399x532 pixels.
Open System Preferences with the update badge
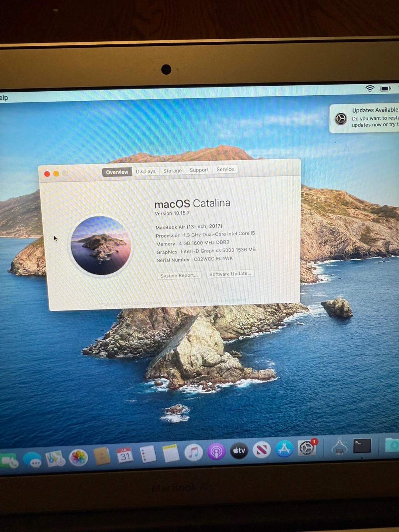307,448
